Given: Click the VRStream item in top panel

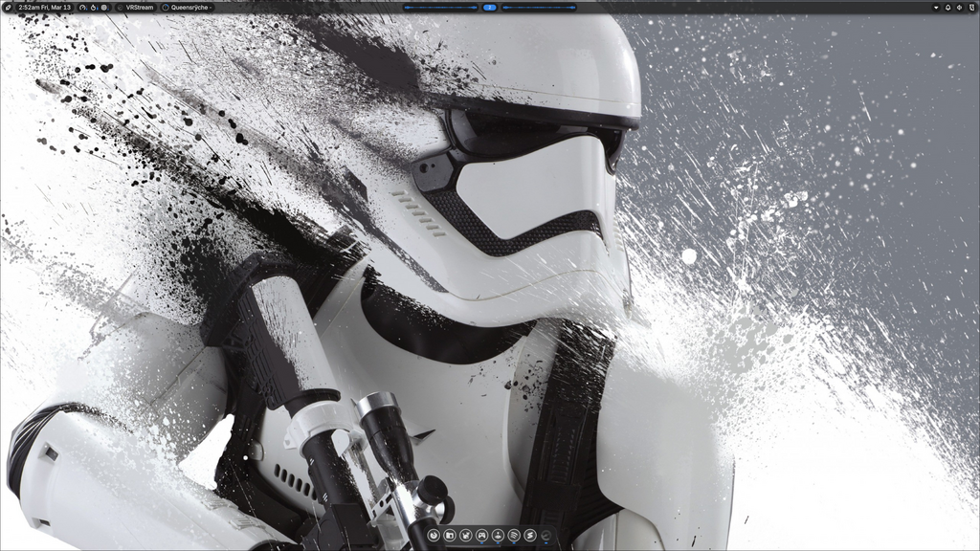Looking at the screenshot, I should tap(136, 8).
